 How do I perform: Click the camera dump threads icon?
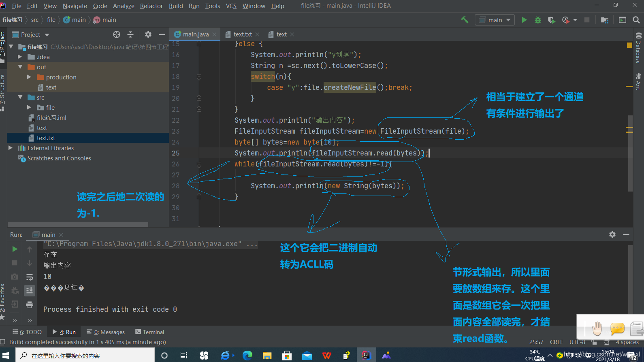[15, 277]
